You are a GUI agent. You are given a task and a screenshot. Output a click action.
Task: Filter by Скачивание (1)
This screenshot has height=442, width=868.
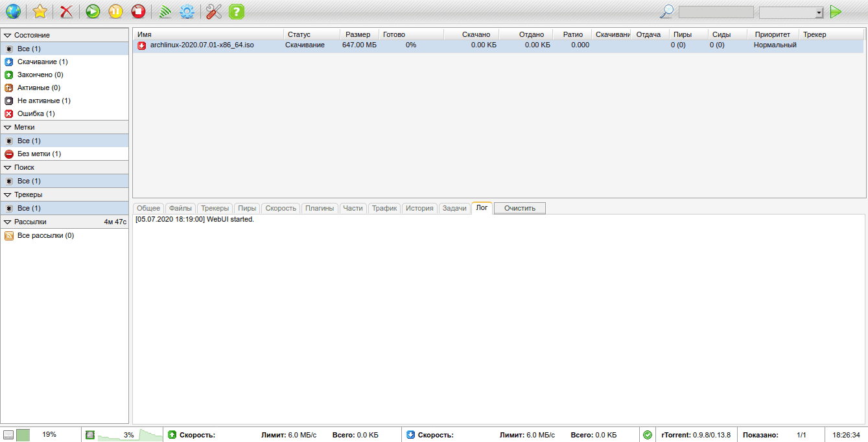(x=64, y=62)
